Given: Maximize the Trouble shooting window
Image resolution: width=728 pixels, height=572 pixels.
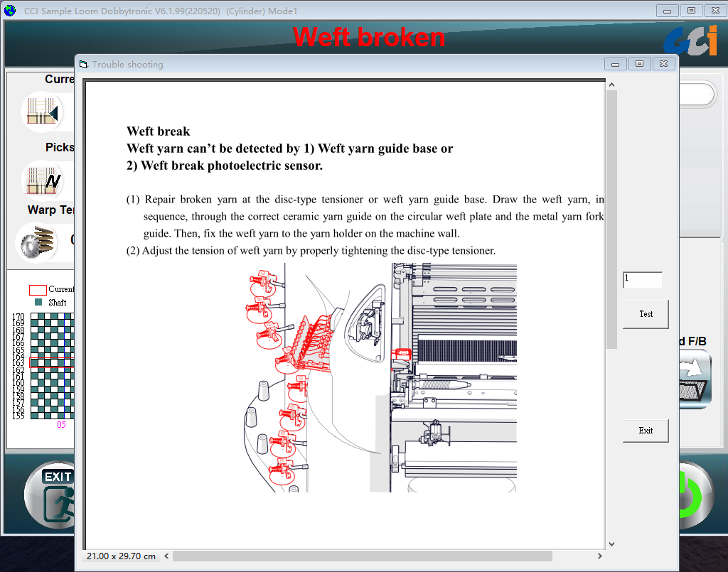Looking at the screenshot, I should pos(639,64).
